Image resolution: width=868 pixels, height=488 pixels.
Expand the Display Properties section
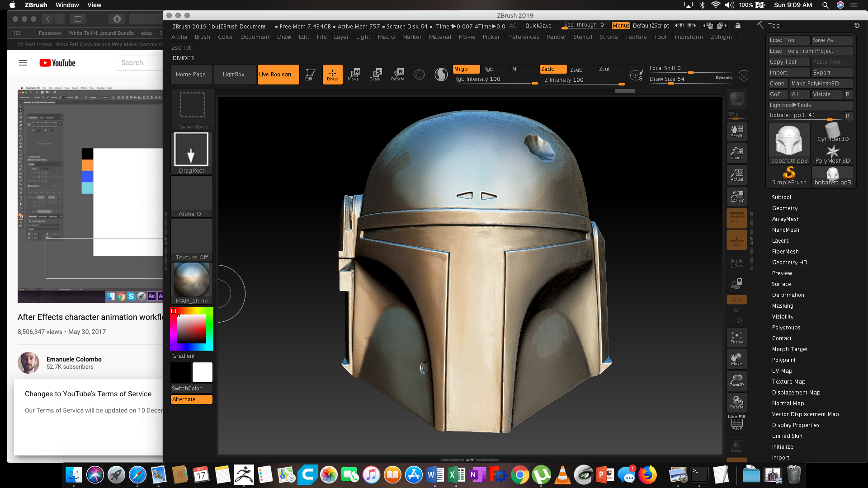coord(796,425)
